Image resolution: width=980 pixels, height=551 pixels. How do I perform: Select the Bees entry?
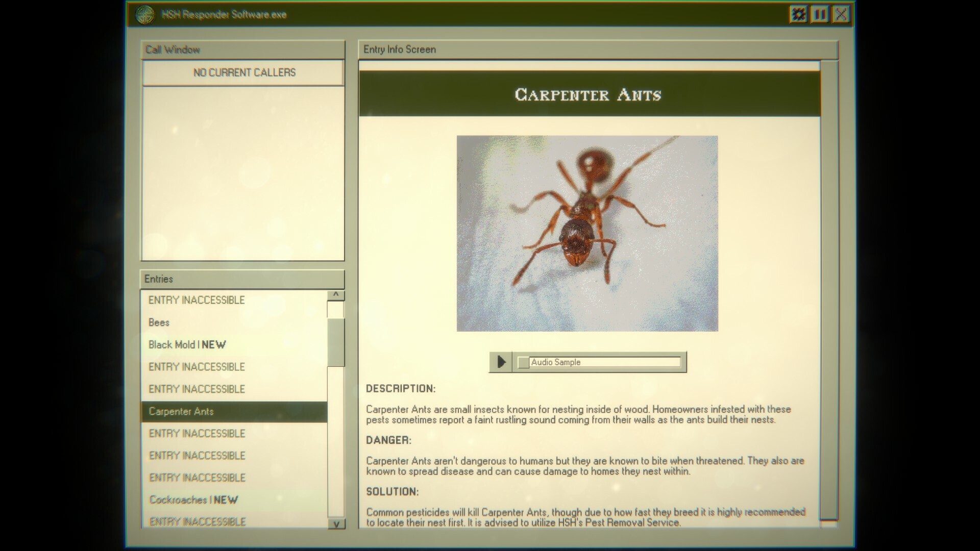(158, 322)
